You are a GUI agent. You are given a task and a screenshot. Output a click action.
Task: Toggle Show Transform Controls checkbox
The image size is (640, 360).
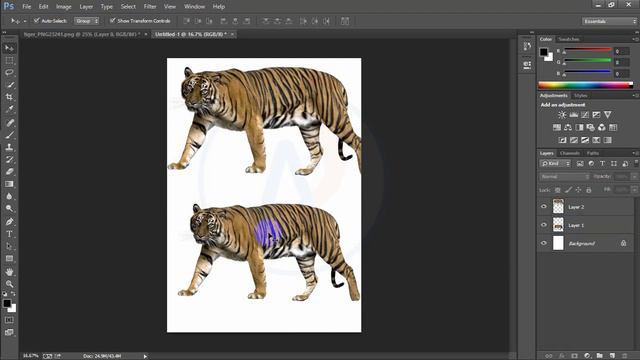(112, 20)
